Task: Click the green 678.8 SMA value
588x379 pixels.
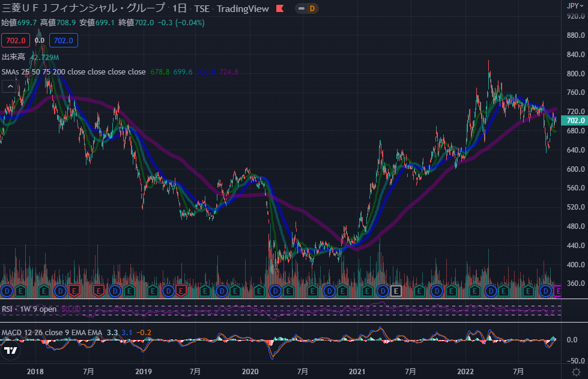Action: (160, 71)
